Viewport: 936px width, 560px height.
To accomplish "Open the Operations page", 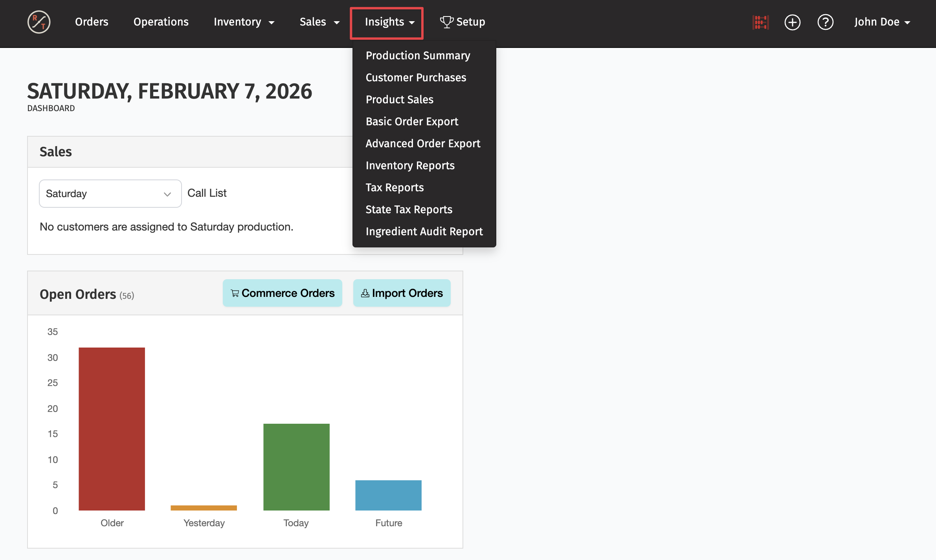I will tap(161, 22).
